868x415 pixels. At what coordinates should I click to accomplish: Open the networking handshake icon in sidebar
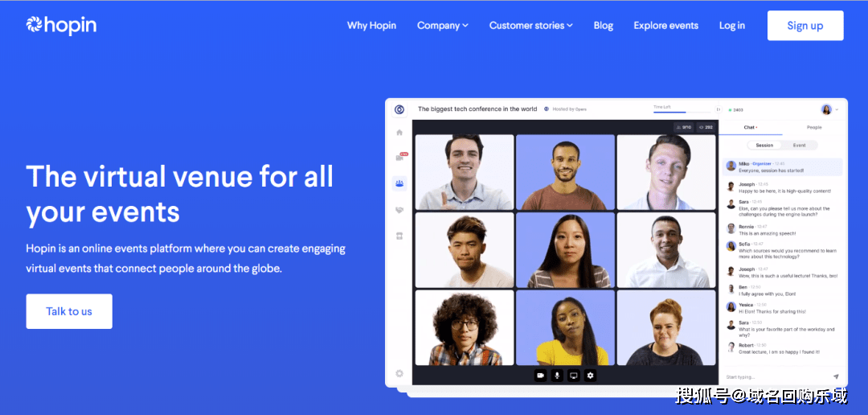(x=399, y=210)
